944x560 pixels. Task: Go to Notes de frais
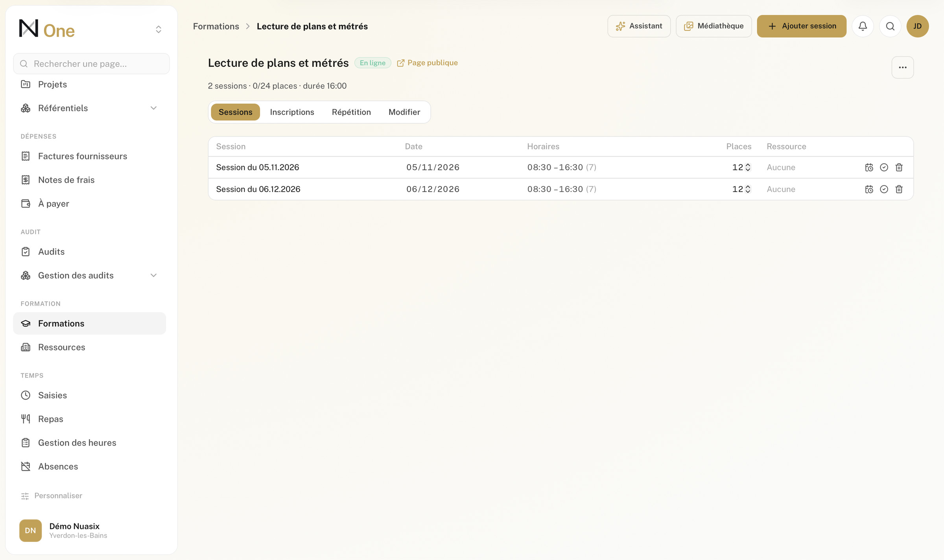tap(90, 180)
